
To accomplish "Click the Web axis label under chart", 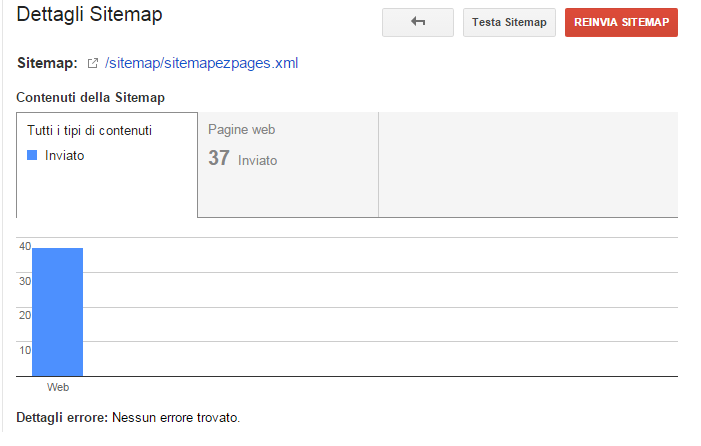I will coord(58,387).
